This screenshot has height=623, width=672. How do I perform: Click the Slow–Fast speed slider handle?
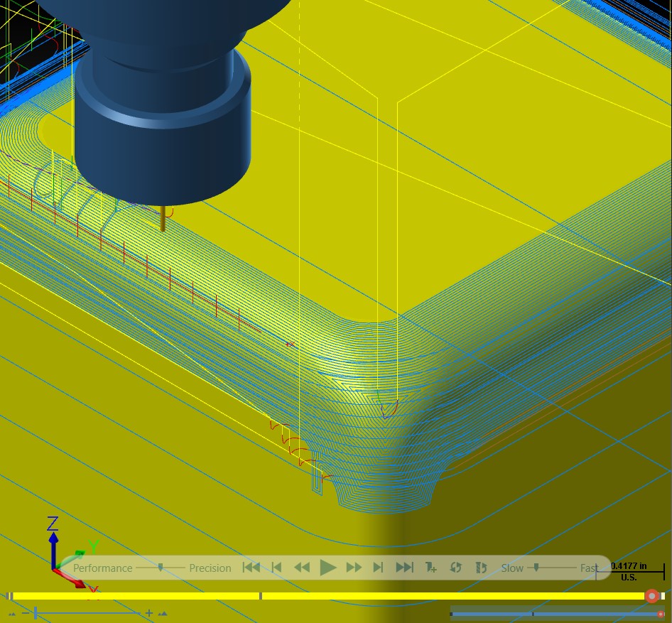click(536, 568)
